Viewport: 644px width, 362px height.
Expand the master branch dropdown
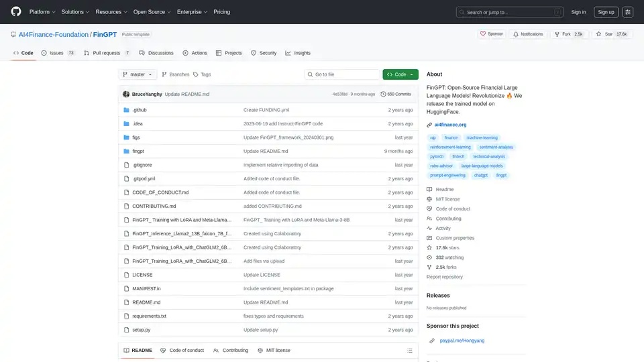[138, 74]
